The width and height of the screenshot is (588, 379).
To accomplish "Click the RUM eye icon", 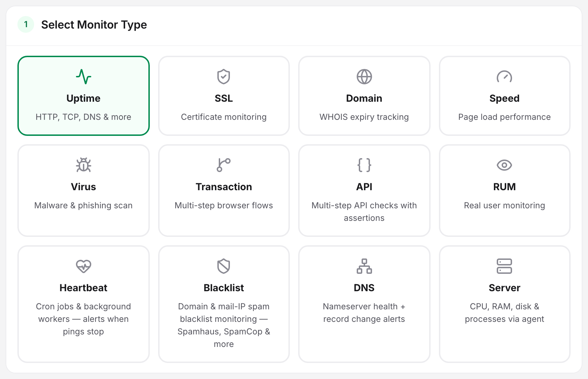I will tap(504, 165).
